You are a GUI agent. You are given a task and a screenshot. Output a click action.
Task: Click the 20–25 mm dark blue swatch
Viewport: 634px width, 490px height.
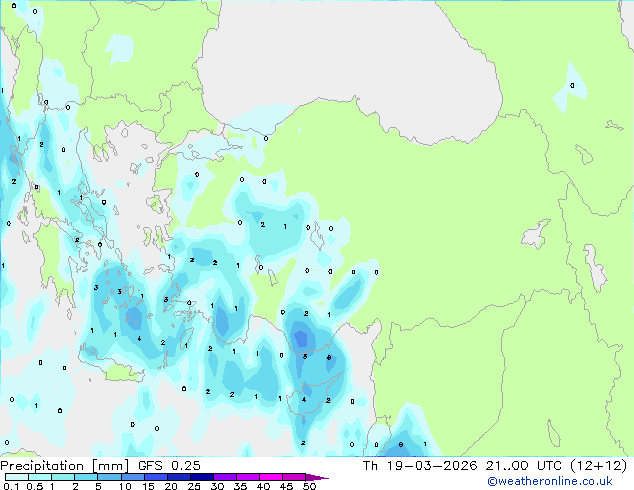click(x=178, y=477)
